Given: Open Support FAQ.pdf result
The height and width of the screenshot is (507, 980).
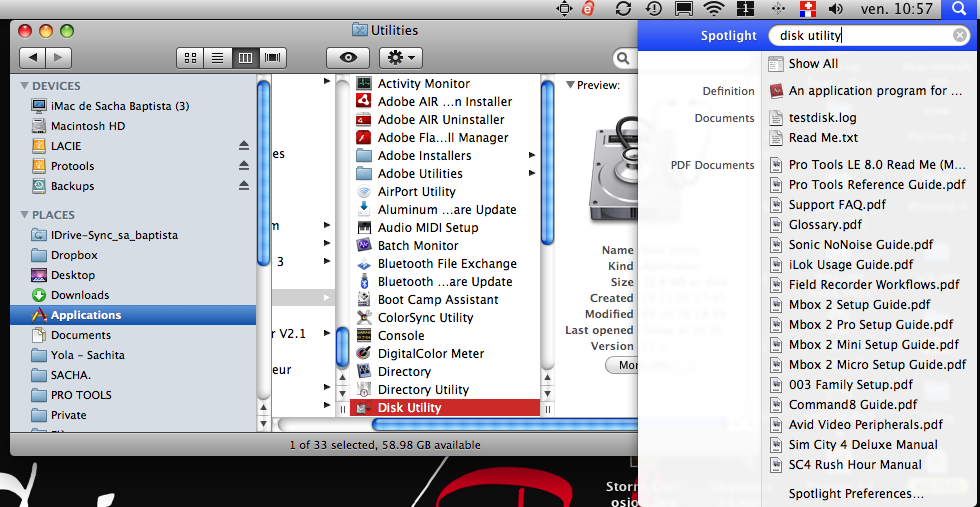Looking at the screenshot, I should click(x=827, y=204).
